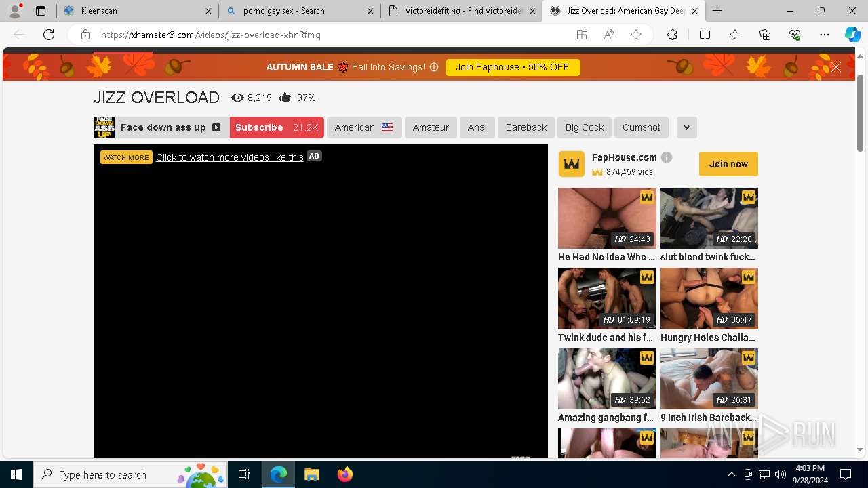Click the Join Faphouse 50% OFF button

pos(513,67)
